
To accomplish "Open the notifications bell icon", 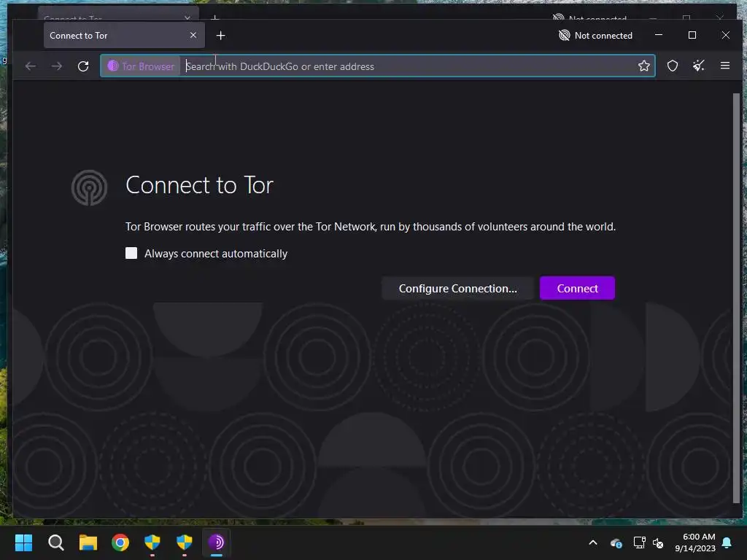I will point(727,542).
